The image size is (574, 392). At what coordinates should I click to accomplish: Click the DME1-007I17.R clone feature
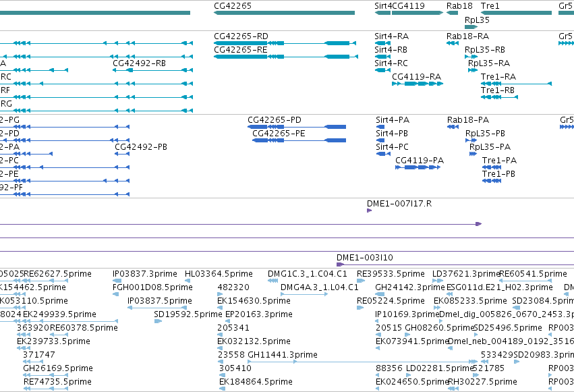point(399,204)
